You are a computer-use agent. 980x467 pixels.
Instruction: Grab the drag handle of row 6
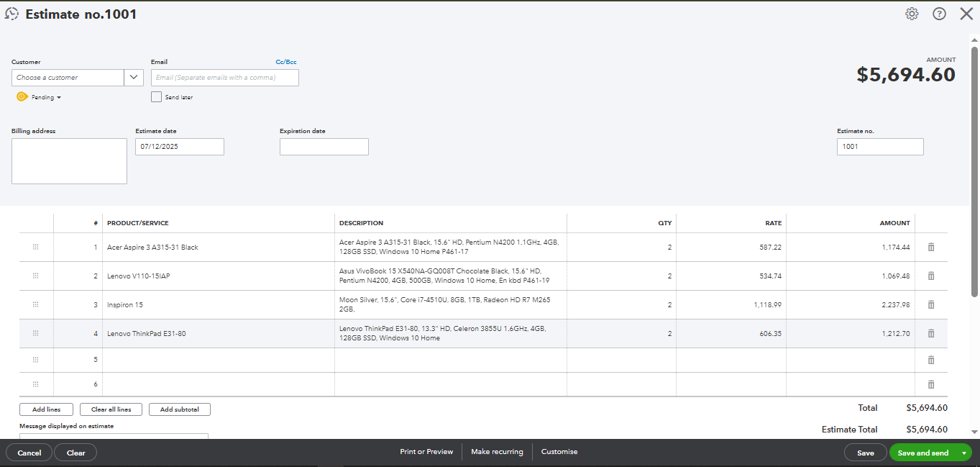pos(35,384)
